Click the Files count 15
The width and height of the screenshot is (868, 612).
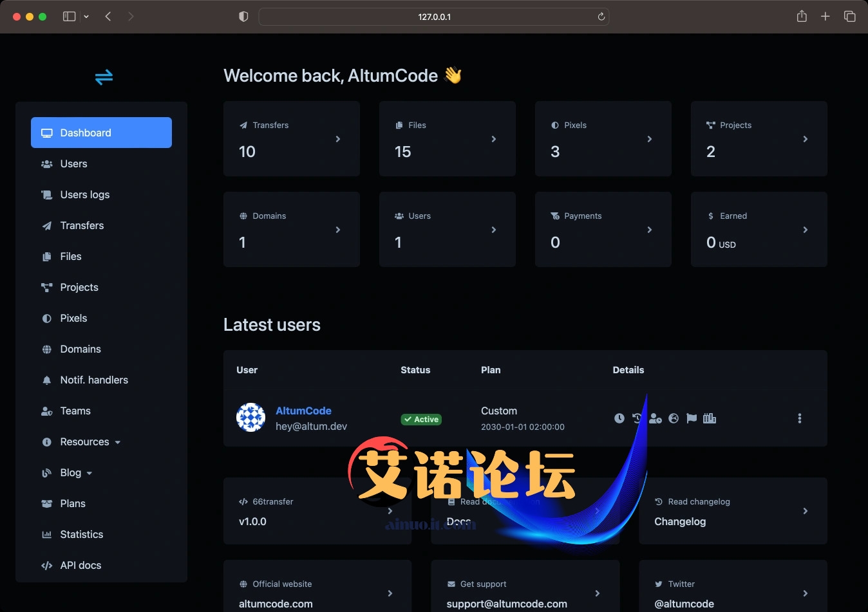pyautogui.click(x=403, y=152)
